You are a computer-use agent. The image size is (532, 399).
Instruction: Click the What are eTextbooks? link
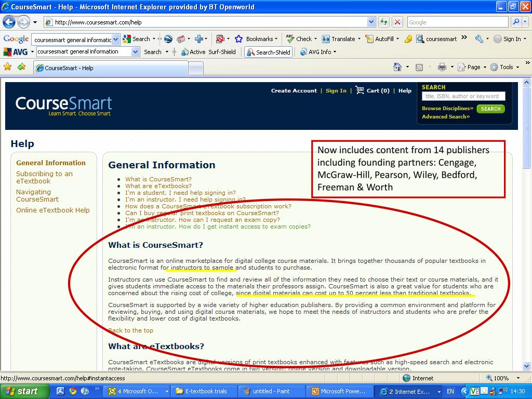tap(158, 186)
